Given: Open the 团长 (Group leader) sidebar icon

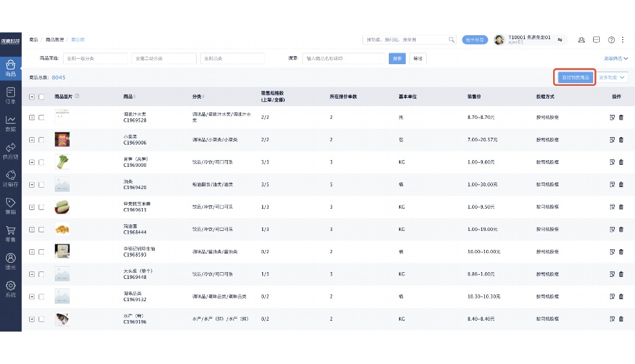Looking at the screenshot, I should [10, 261].
